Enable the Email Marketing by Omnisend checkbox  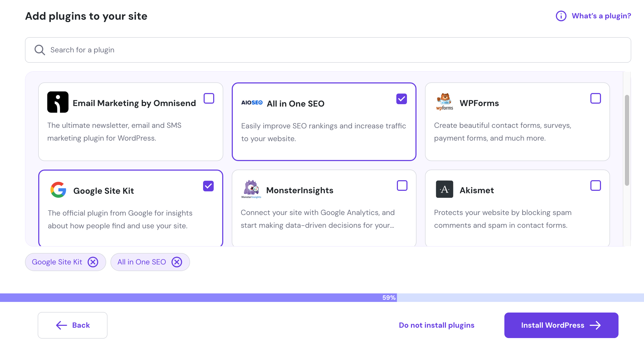tap(209, 98)
